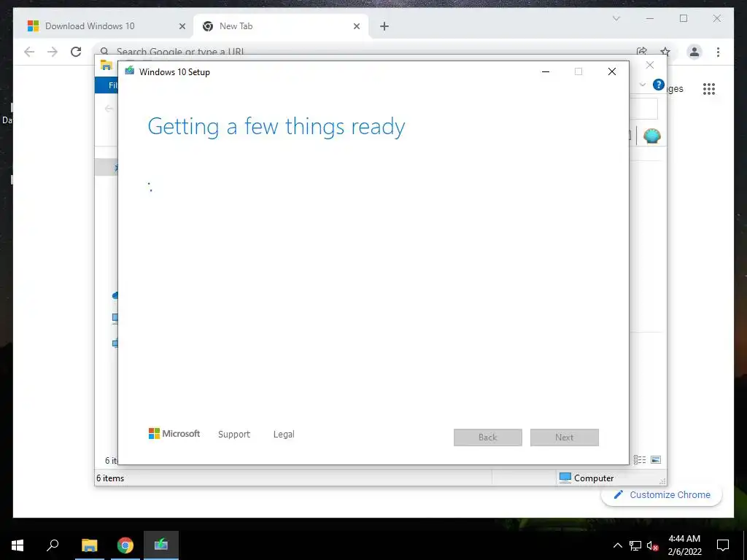Click Customize Chrome button

pyautogui.click(x=662, y=495)
